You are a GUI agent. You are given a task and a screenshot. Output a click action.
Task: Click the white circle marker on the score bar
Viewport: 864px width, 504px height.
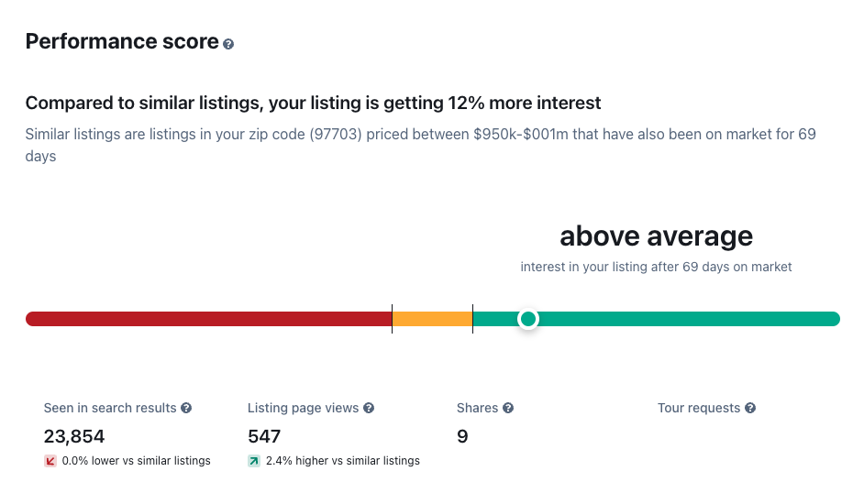coord(527,319)
